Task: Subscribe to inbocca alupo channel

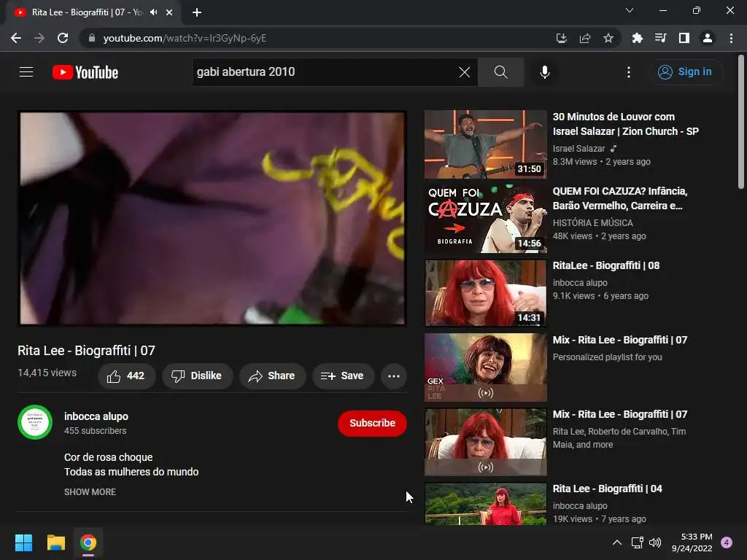Action: (x=372, y=424)
